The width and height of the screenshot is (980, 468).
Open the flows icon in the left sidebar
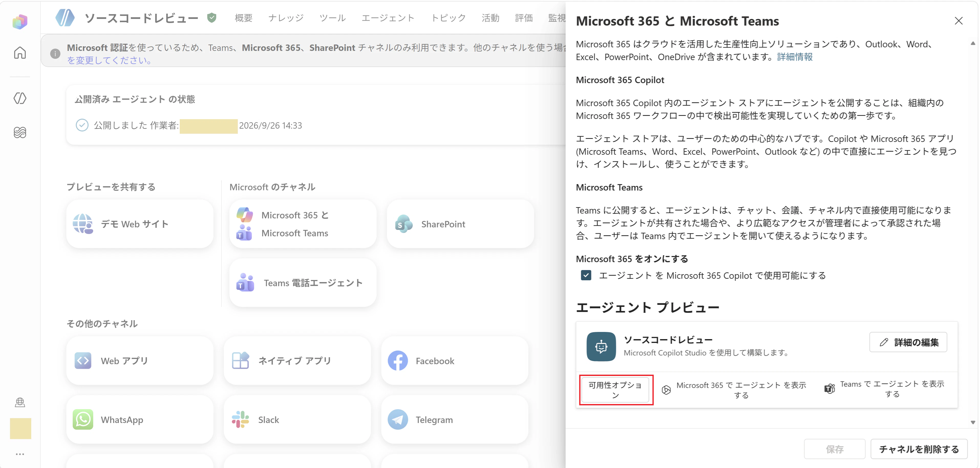click(20, 132)
